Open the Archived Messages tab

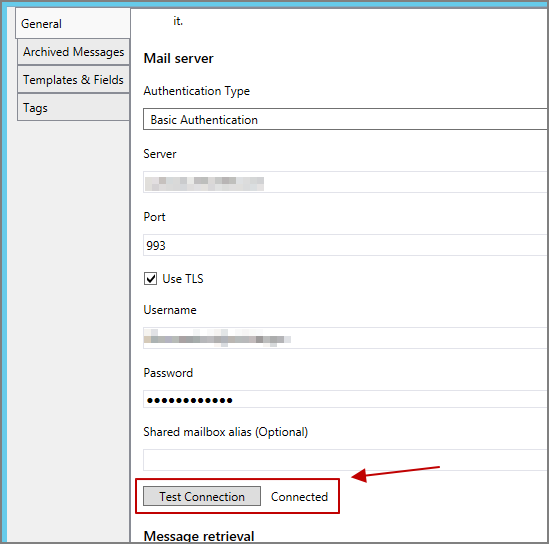click(74, 52)
